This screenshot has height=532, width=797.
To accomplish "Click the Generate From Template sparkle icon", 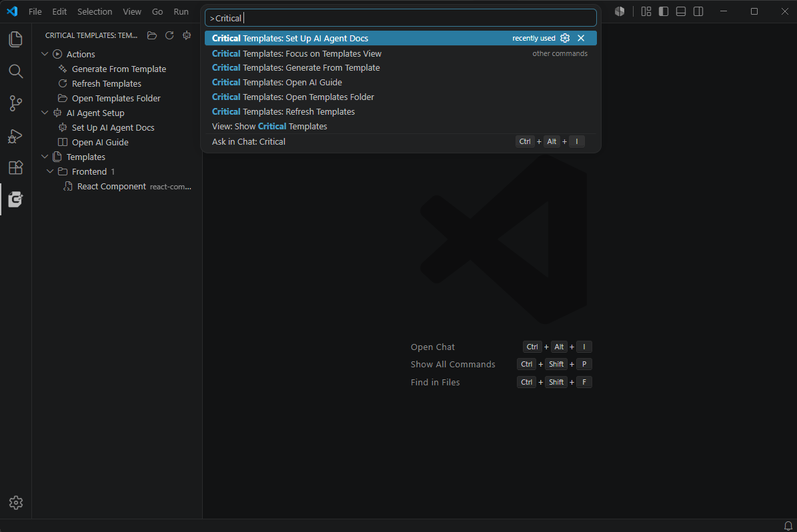I will pyautogui.click(x=63, y=69).
